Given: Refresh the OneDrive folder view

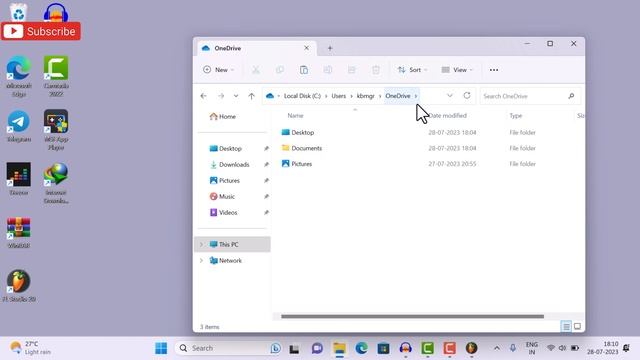Looking at the screenshot, I should [467, 96].
